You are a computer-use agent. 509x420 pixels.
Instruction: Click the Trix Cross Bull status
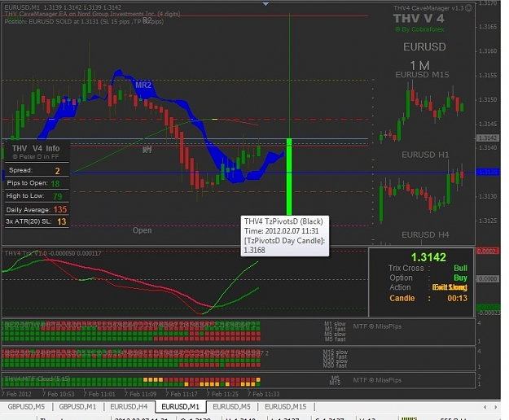(460, 269)
